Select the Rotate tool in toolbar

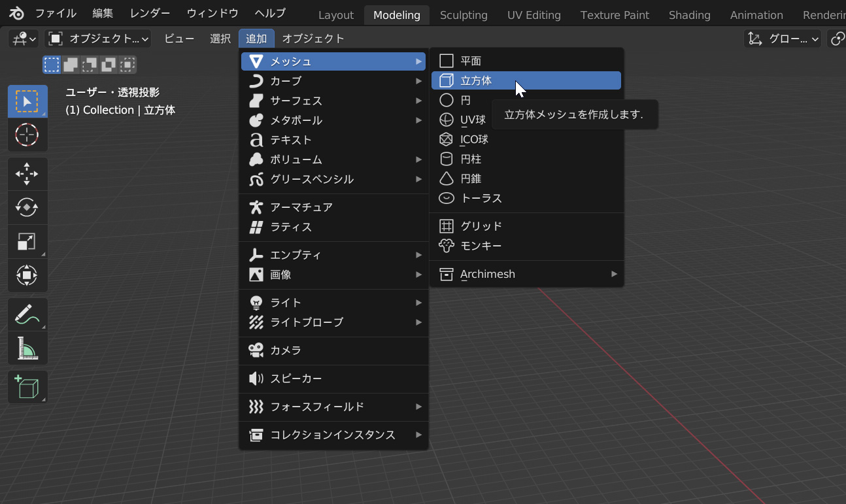(27, 207)
